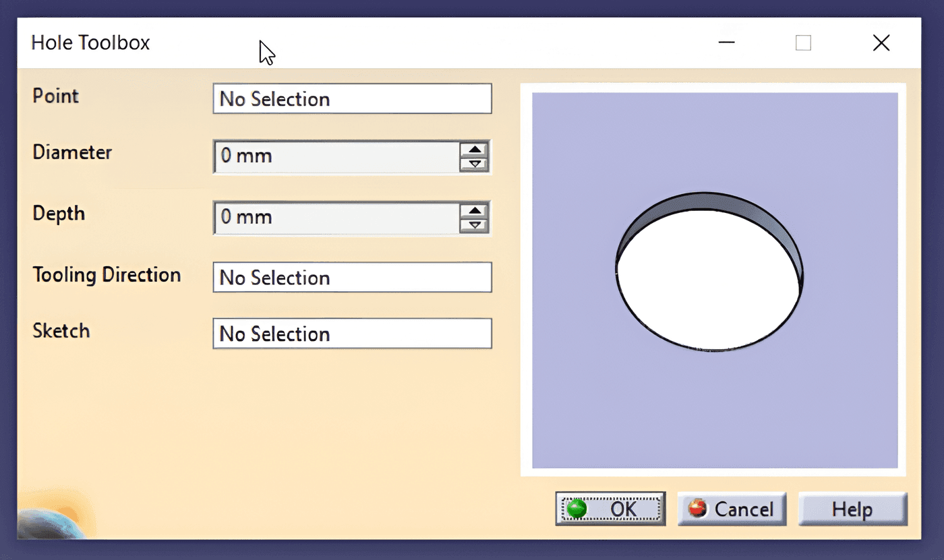Close the Hole Toolbox dialog
944x560 pixels.
pyautogui.click(x=881, y=43)
